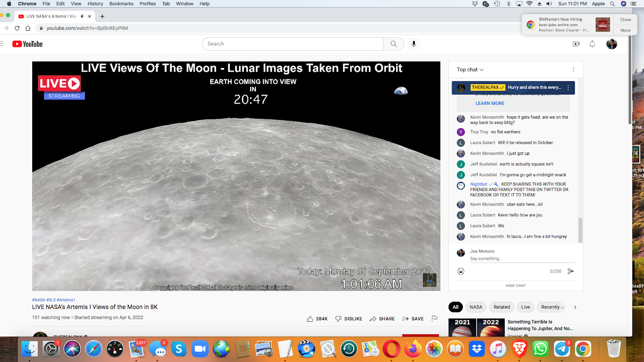Open the YouTube account avatar menu
Viewport: 644px width, 362px height.
tap(612, 44)
